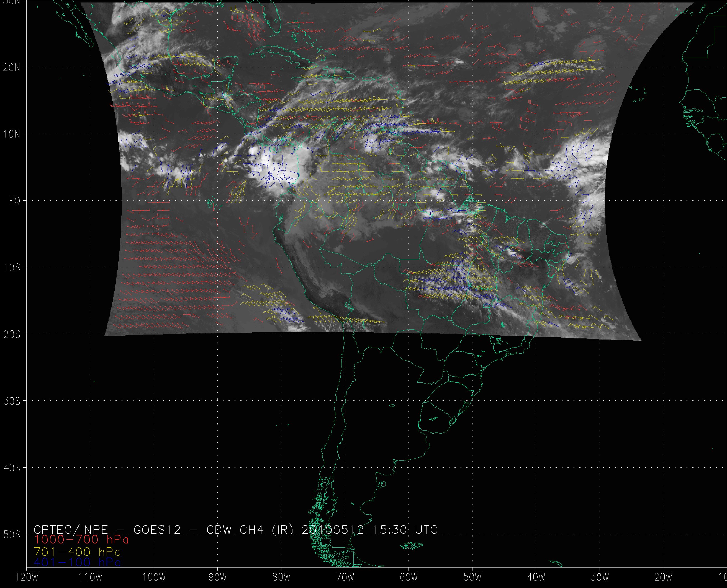Click the 100W longitude axis label

154,577
